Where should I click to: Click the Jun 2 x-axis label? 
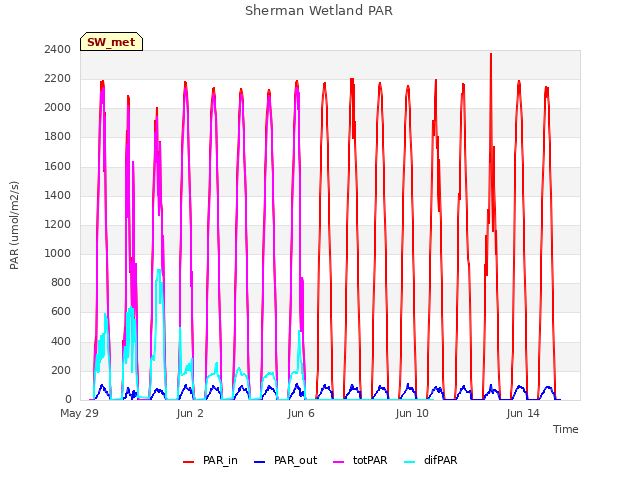(x=190, y=413)
